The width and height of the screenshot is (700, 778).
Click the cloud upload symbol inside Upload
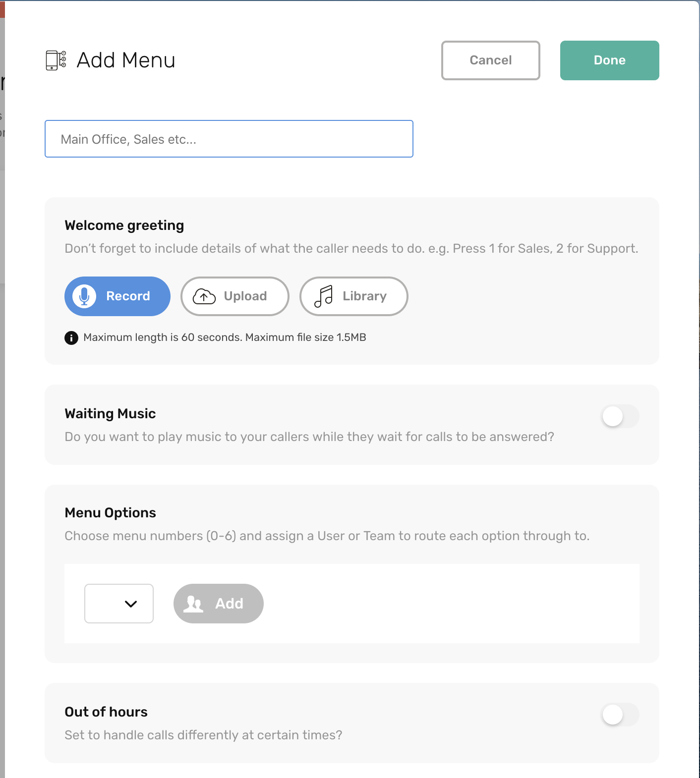[x=204, y=296]
